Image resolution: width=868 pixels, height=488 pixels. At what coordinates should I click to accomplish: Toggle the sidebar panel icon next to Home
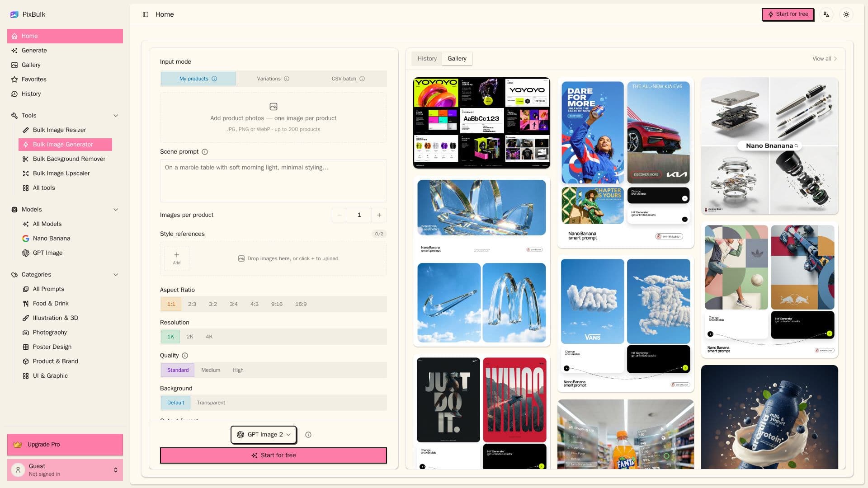coord(146,14)
